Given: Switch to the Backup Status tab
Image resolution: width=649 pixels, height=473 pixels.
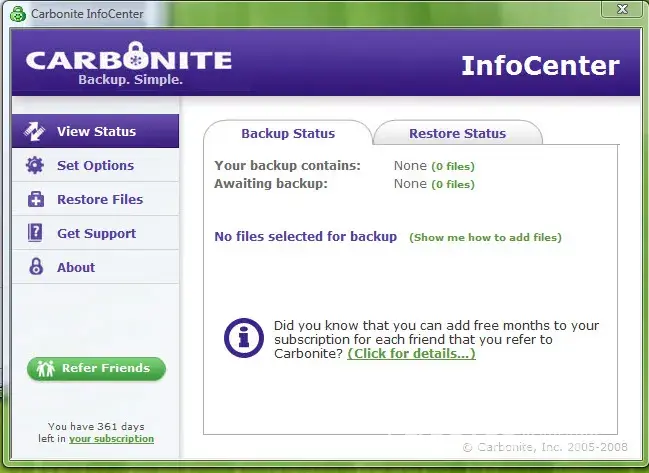Looking at the screenshot, I should (288, 133).
